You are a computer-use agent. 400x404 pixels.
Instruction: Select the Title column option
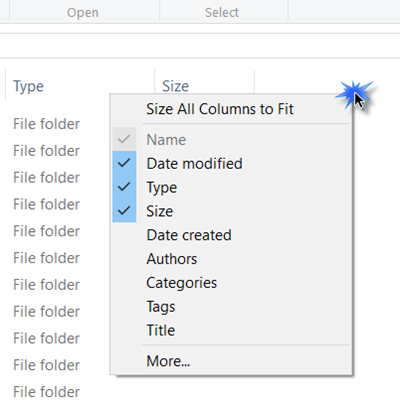coord(161,330)
